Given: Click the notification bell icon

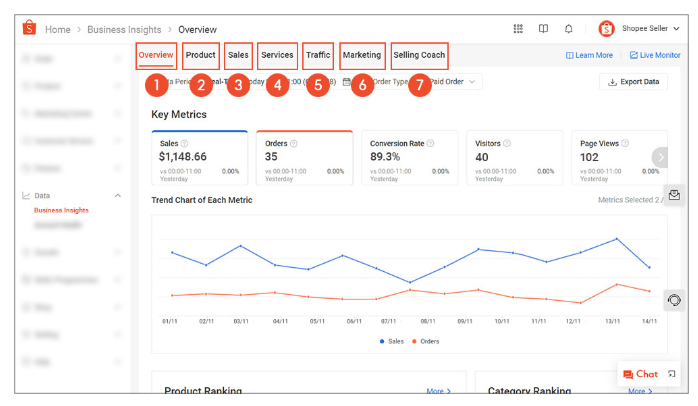Looking at the screenshot, I should pyautogui.click(x=569, y=29).
